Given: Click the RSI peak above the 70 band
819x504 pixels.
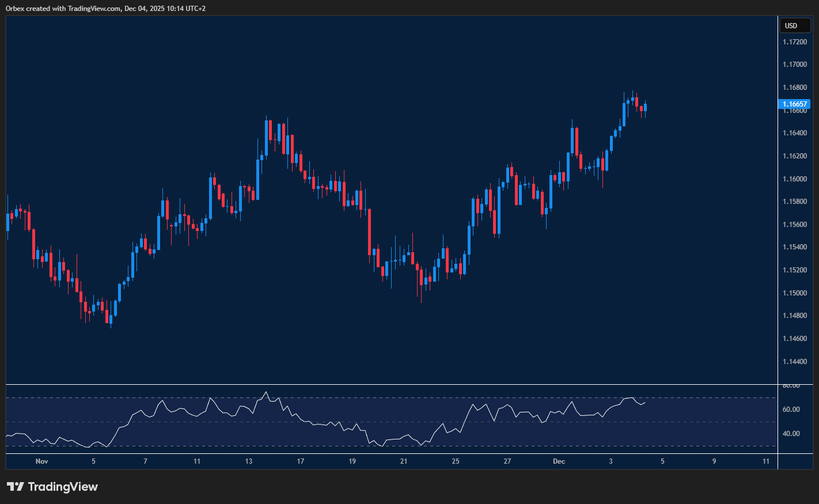Looking at the screenshot, I should click(x=266, y=393).
